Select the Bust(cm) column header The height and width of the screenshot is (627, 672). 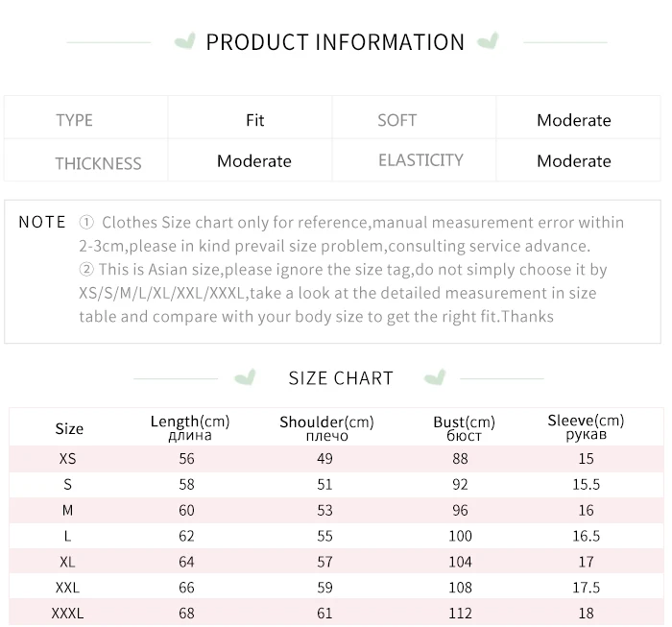pyautogui.click(x=464, y=428)
